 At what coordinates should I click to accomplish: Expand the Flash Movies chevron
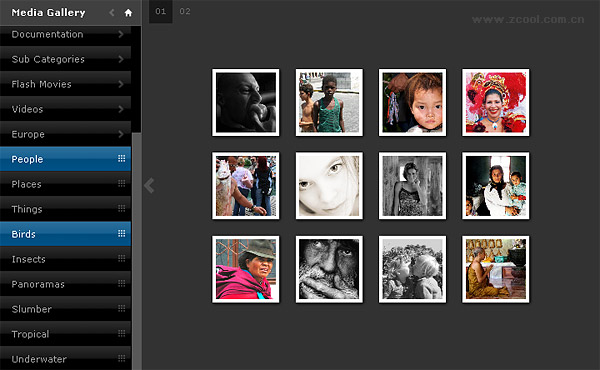121,84
